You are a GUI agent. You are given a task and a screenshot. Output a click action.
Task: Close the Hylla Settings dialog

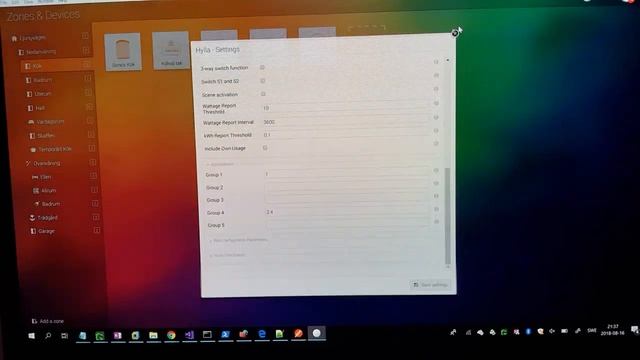pyautogui.click(x=455, y=33)
